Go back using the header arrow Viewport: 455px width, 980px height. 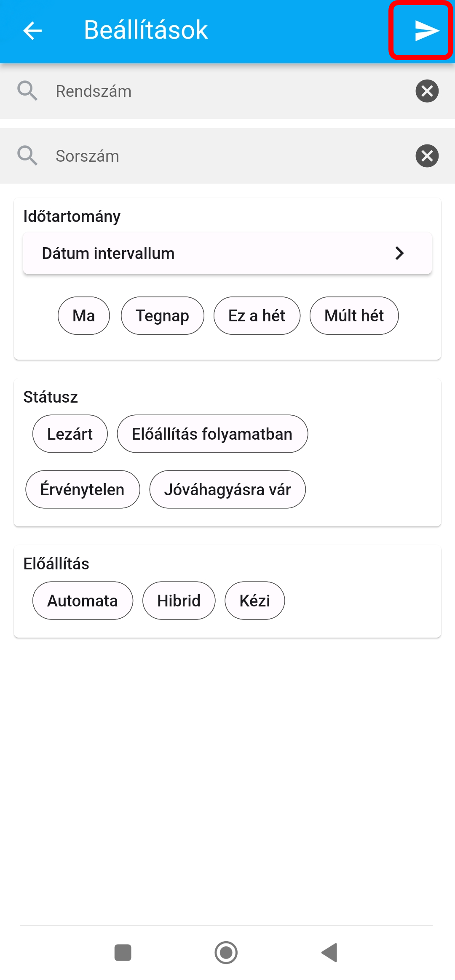[x=32, y=31]
